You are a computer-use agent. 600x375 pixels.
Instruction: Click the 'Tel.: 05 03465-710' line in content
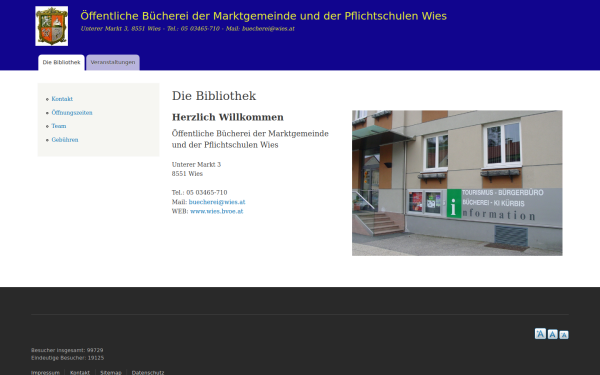click(x=199, y=192)
